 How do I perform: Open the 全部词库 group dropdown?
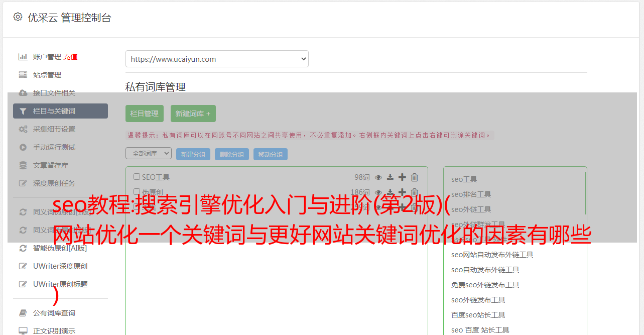point(149,154)
